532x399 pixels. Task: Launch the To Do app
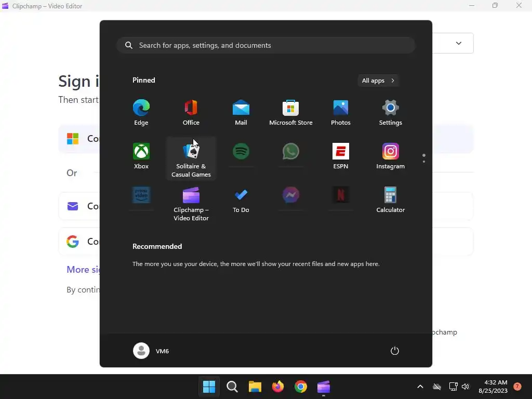(x=241, y=200)
